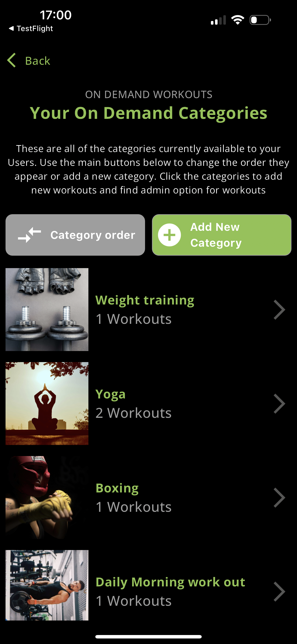Select the Boxing category title

pyautogui.click(x=117, y=489)
